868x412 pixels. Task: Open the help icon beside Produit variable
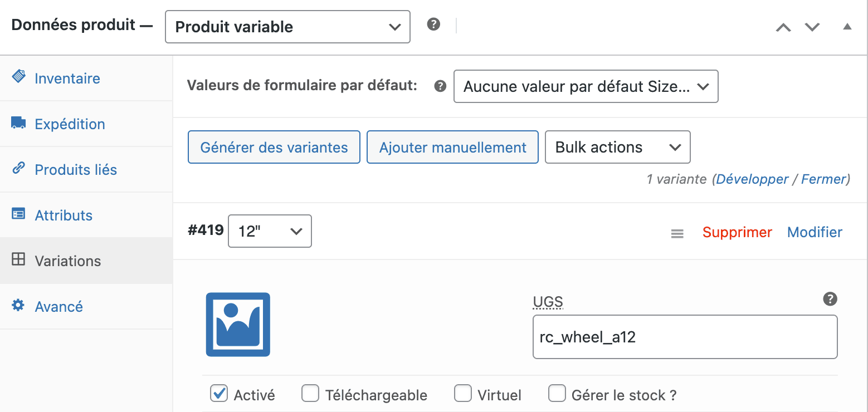tap(433, 24)
